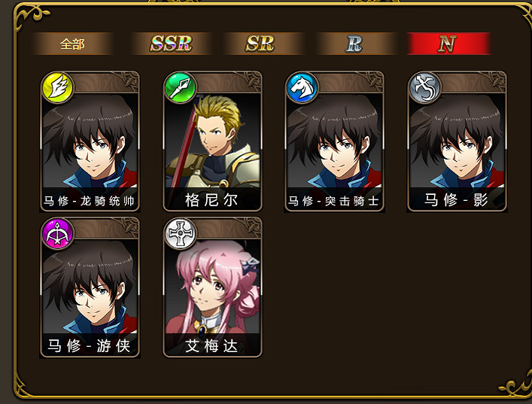Switch to the R rarity tab
Viewport: 532px width, 404px height.
354,44
